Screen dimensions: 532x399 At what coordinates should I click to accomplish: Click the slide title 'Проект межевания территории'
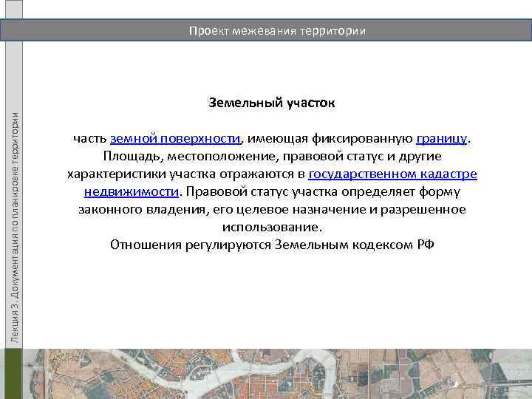pos(277,30)
